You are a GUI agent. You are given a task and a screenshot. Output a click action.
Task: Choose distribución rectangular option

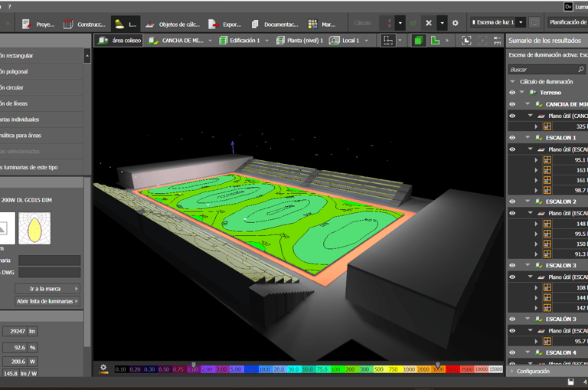coord(41,56)
